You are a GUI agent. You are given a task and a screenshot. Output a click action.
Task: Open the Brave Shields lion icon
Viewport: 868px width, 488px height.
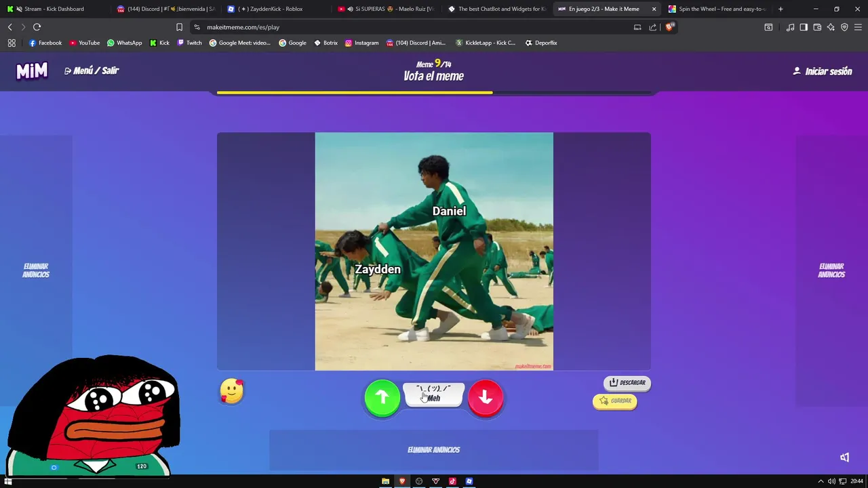click(x=669, y=27)
